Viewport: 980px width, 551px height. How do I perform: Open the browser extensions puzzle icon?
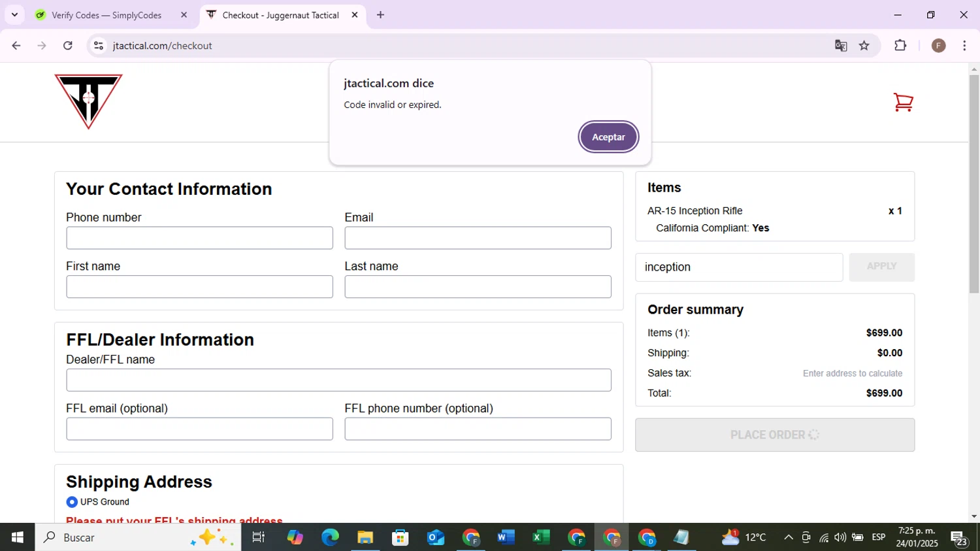pos(900,46)
